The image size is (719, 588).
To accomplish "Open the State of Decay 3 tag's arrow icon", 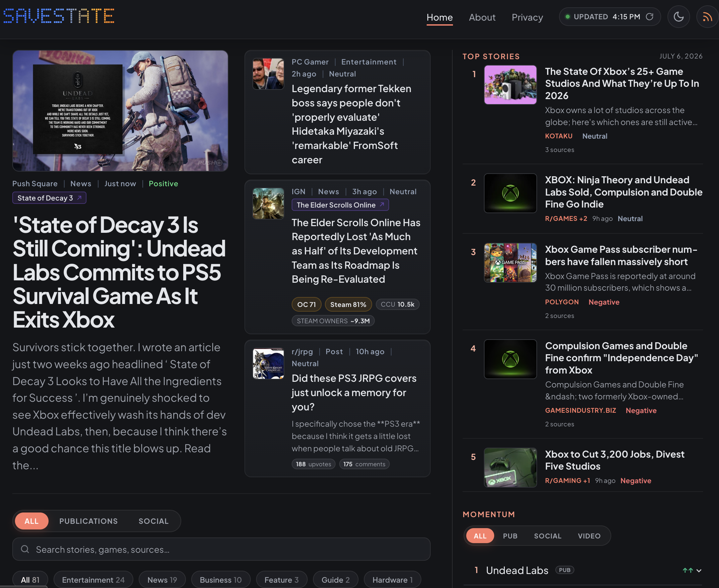I will pos(79,198).
